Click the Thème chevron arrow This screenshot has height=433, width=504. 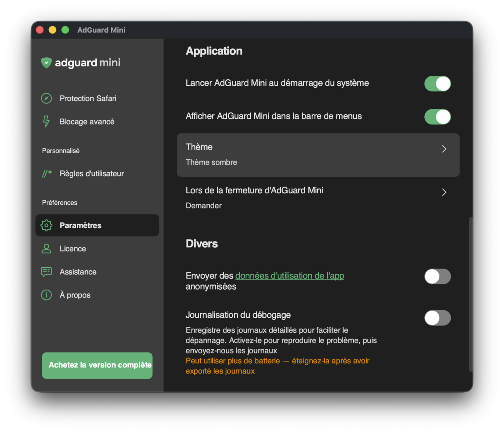[444, 149]
